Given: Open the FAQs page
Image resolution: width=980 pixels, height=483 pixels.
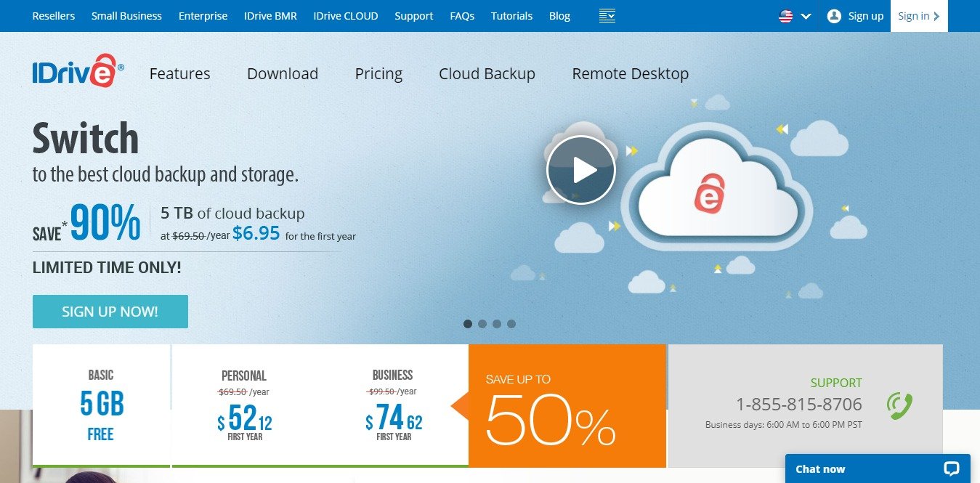Looking at the screenshot, I should pyautogui.click(x=462, y=16).
